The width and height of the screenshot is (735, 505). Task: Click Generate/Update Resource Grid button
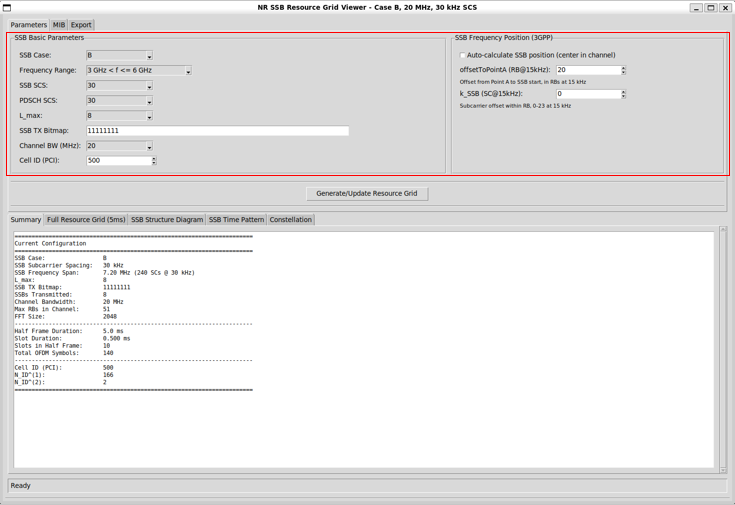point(367,194)
